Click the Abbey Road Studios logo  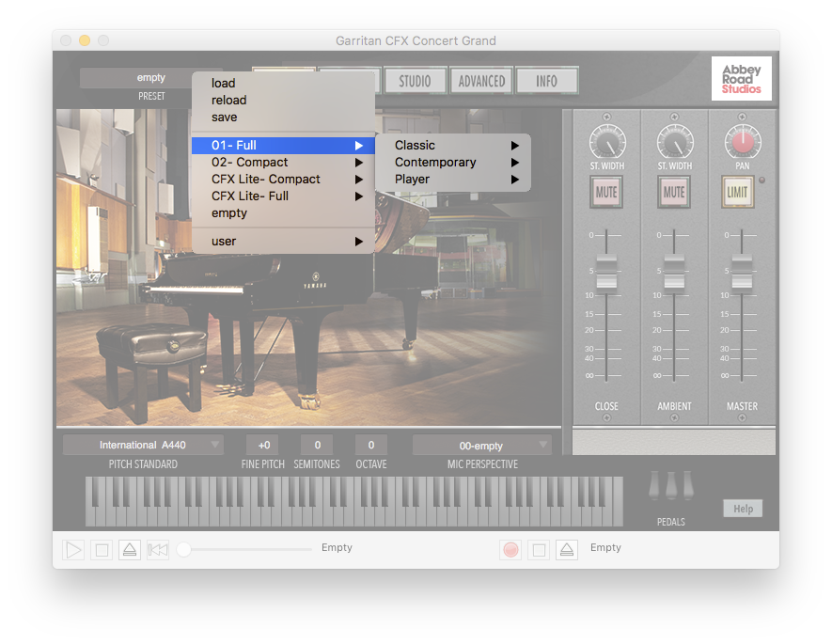[x=741, y=79]
